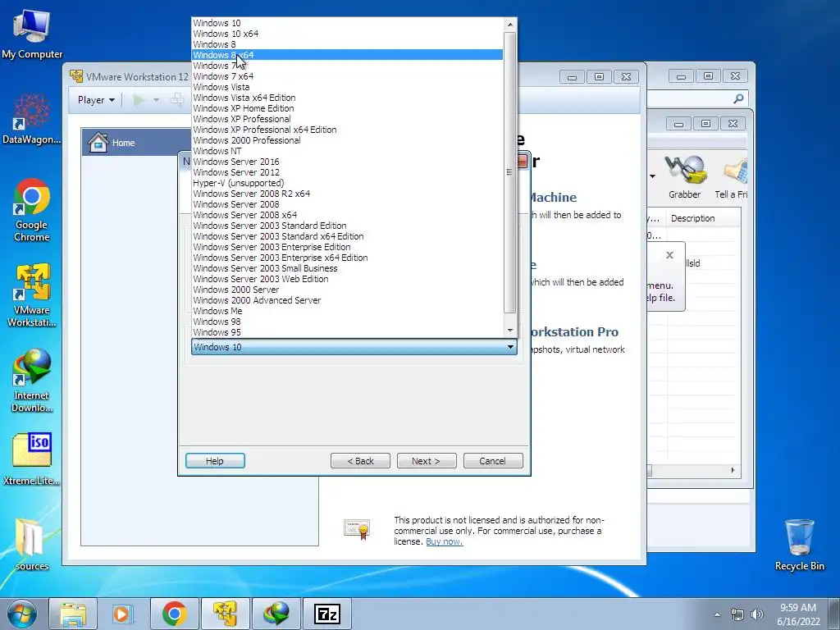Select Windows 98 entry
The image size is (840, 630).
(347, 322)
